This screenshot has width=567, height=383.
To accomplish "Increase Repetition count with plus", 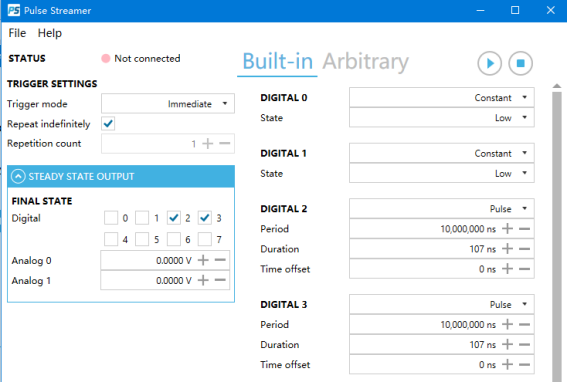I will tap(208, 144).
